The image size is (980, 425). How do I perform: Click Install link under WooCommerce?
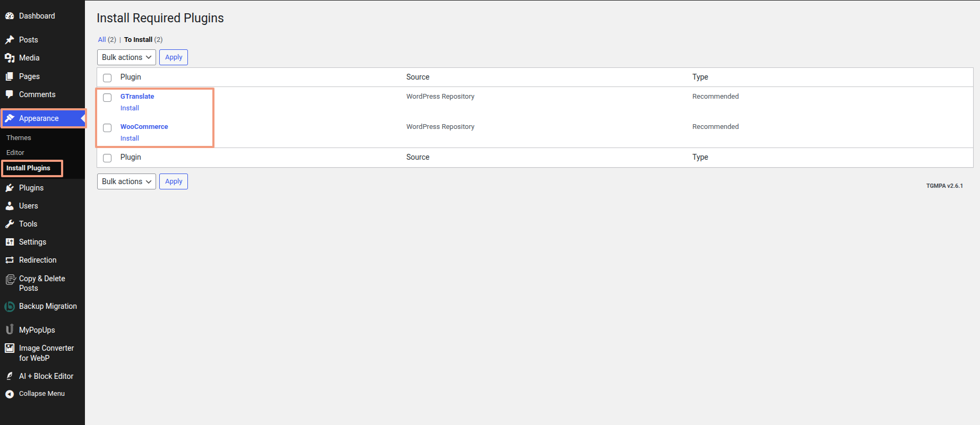pos(130,138)
